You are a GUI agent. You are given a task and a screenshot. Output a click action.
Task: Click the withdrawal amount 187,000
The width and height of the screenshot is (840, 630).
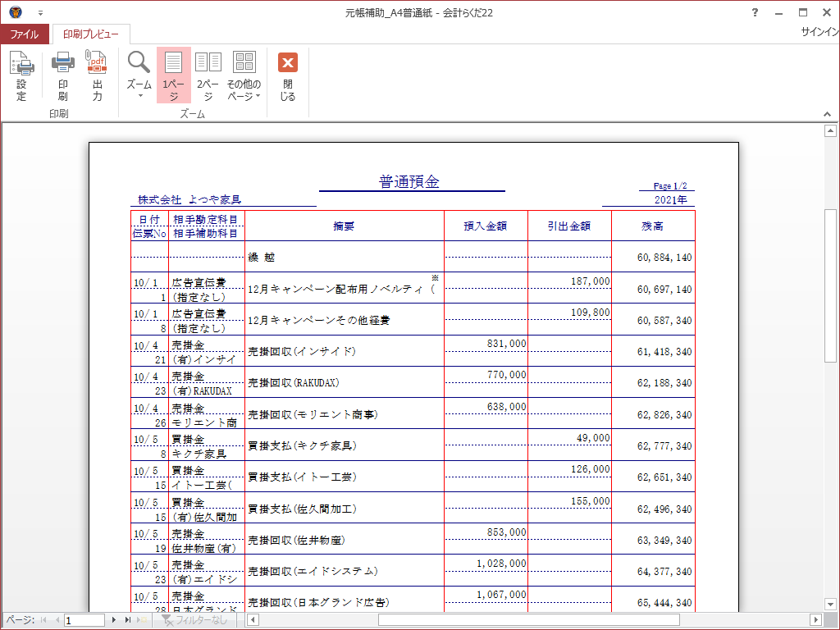pyautogui.click(x=591, y=281)
